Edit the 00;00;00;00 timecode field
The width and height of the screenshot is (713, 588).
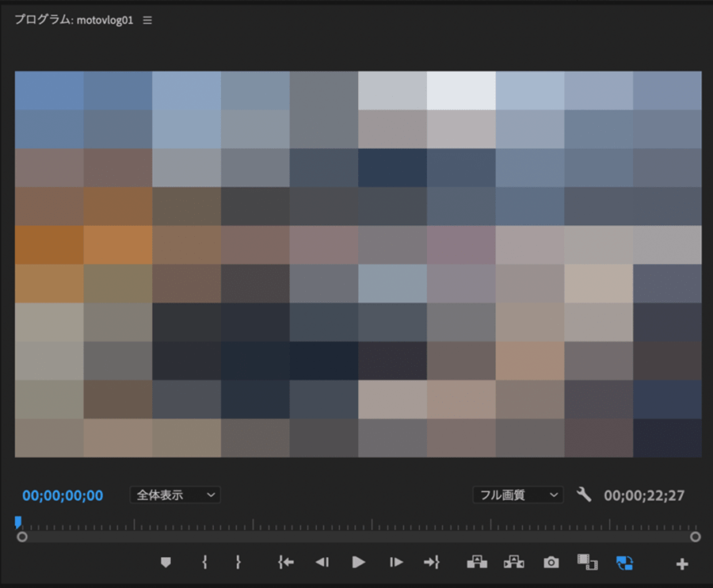tap(62, 494)
